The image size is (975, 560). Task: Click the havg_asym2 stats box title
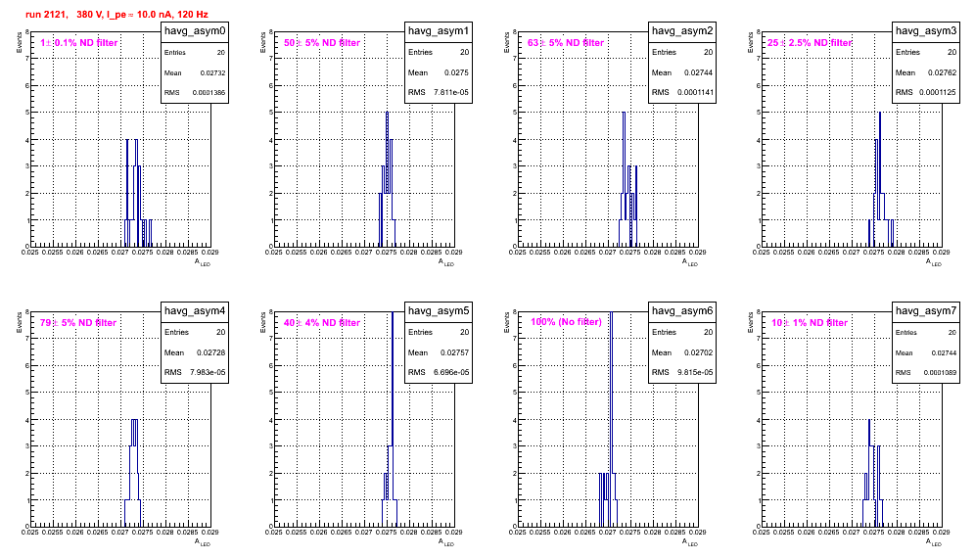(x=682, y=30)
